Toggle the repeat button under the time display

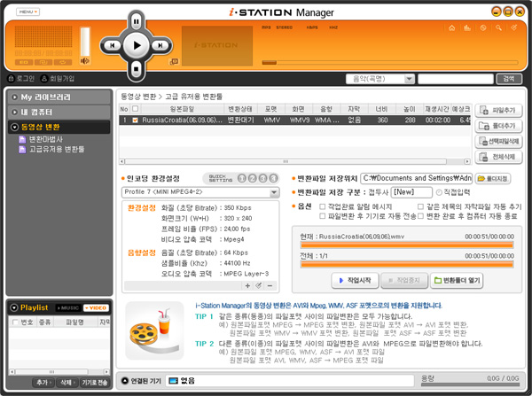point(43,62)
